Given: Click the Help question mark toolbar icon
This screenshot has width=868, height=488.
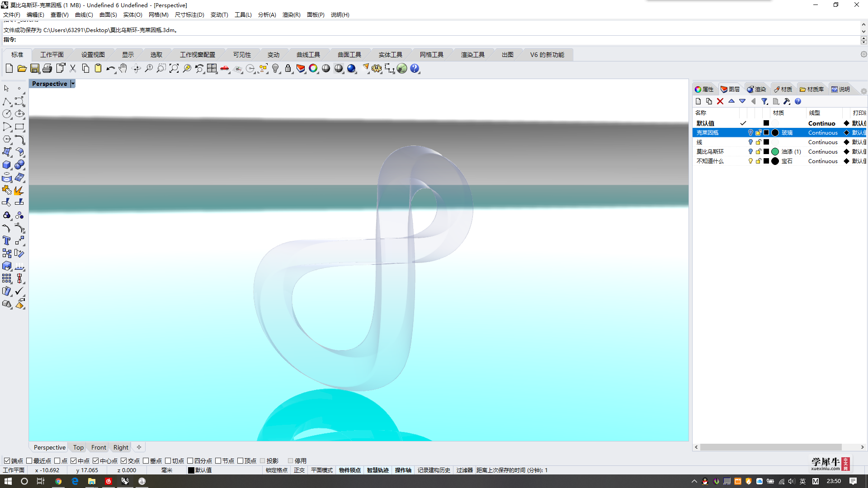Looking at the screenshot, I should click(415, 69).
